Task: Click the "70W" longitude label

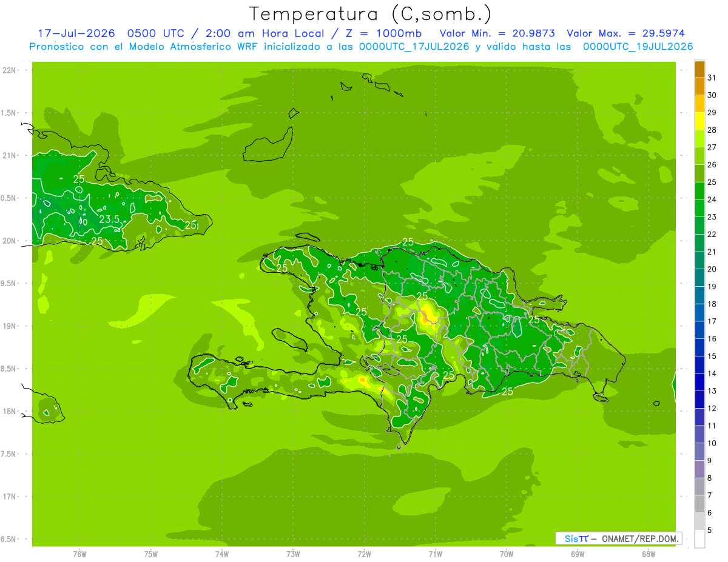Action: tap(507, 554)
